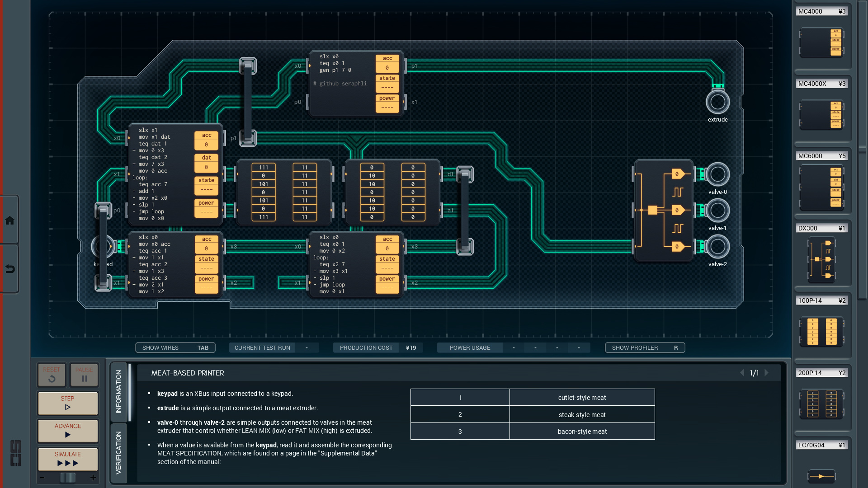Select the DX300 expander part
The image size is (868, 488).
[x=821, y=259]
